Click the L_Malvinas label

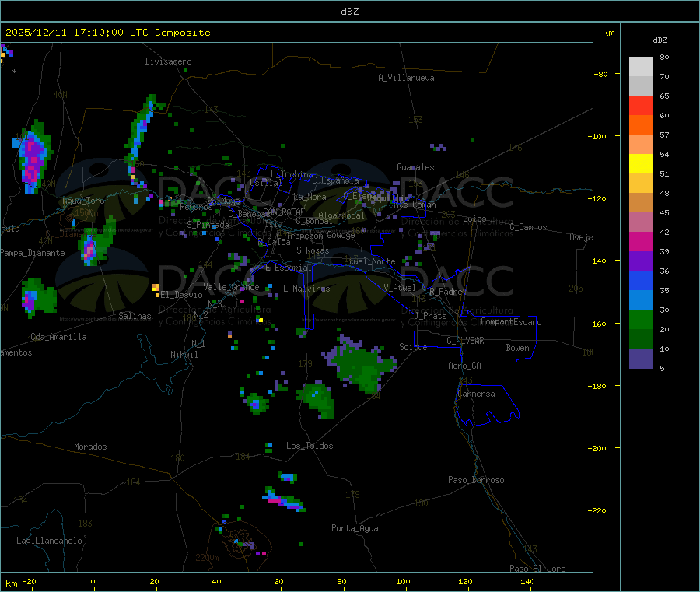[x=306, y=289]
